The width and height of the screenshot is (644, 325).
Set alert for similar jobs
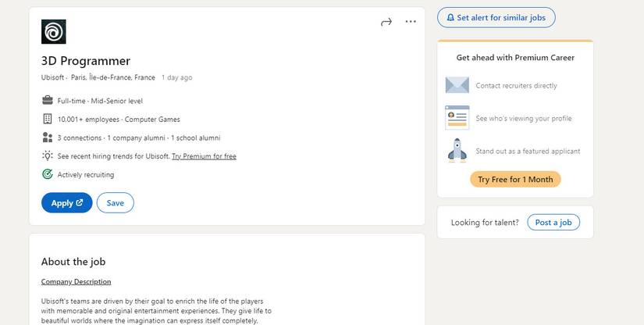496,18
